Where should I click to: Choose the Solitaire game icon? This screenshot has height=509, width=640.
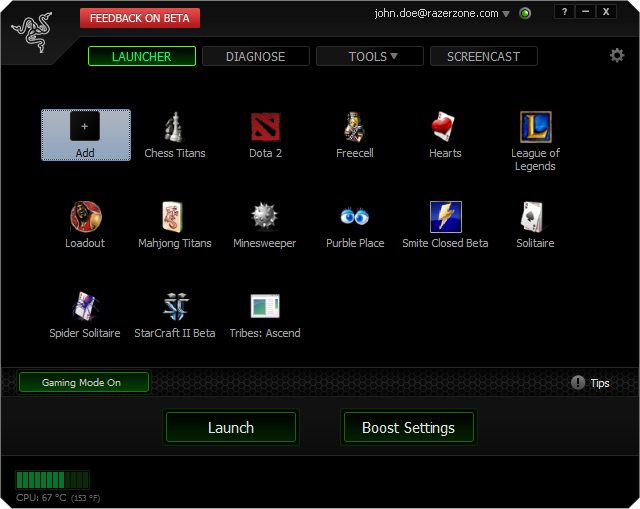[x=533, y=217]
